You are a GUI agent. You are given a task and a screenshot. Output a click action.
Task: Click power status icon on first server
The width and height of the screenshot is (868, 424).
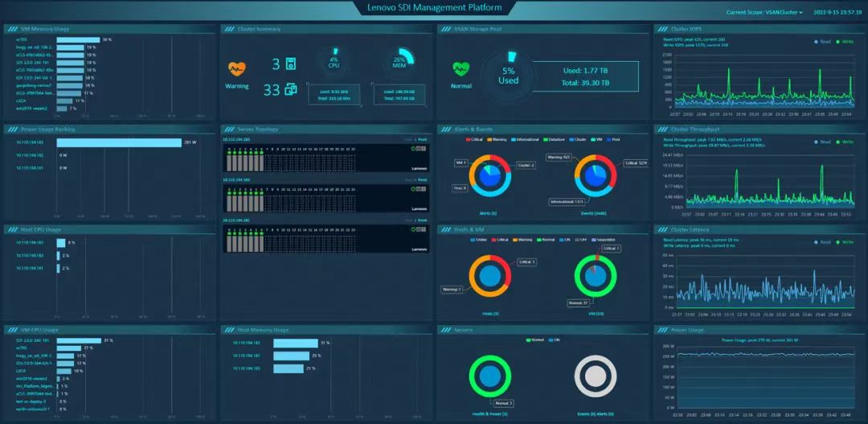tap(414, 148)
